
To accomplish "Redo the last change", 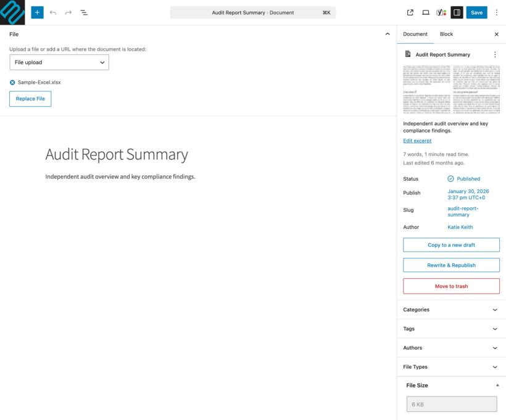I will tap(68, 12).
